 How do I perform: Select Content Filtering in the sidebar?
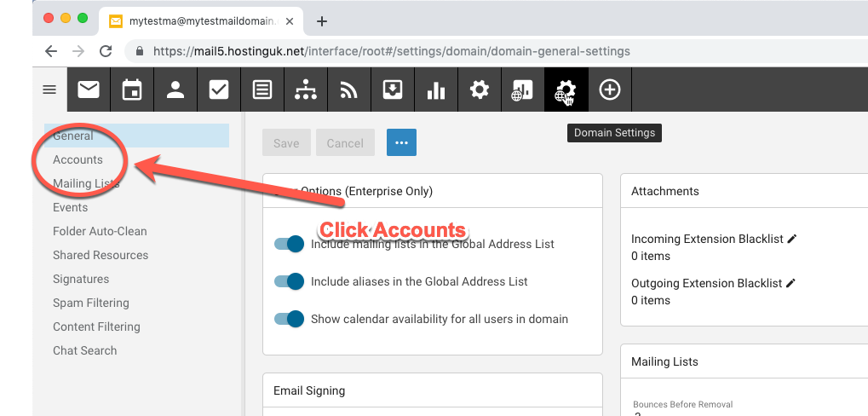[96, 326]
